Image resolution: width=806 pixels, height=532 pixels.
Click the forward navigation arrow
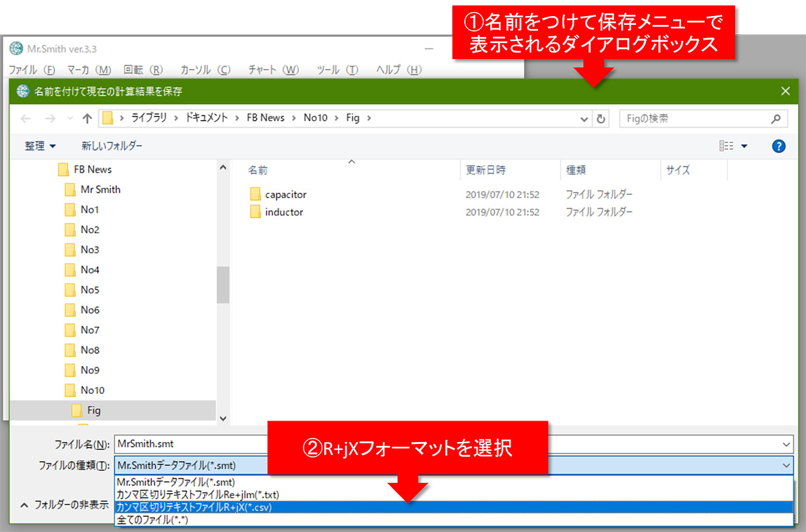pos(50,118)
